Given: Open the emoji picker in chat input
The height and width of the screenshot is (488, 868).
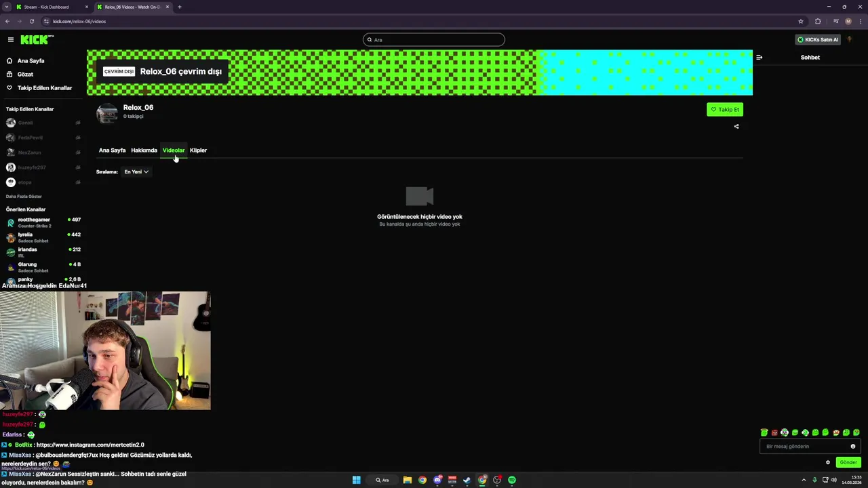Looking at the screenshot, I should click(853, 447).
